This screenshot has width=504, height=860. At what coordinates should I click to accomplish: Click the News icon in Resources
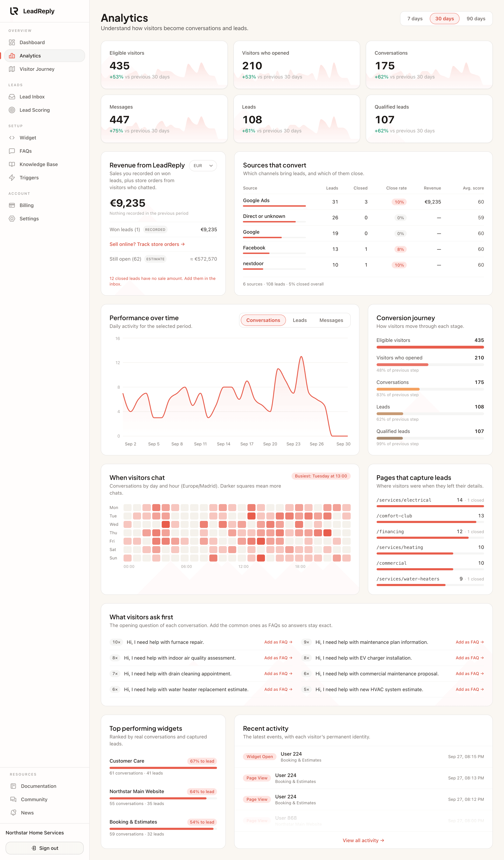[x=13, y=813]
